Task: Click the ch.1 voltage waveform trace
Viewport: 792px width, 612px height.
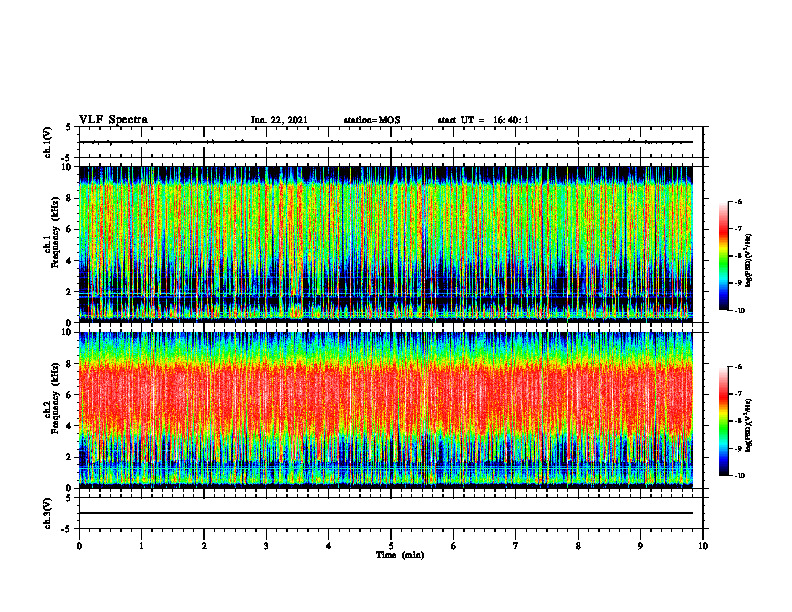Action: (x=386, y=142)
